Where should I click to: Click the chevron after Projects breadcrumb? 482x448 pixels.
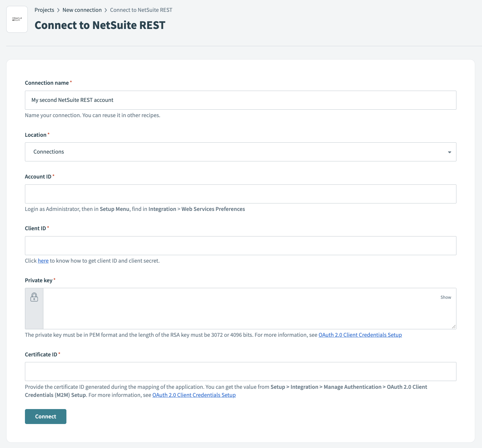pyautogui.click(x=58, y=10)
